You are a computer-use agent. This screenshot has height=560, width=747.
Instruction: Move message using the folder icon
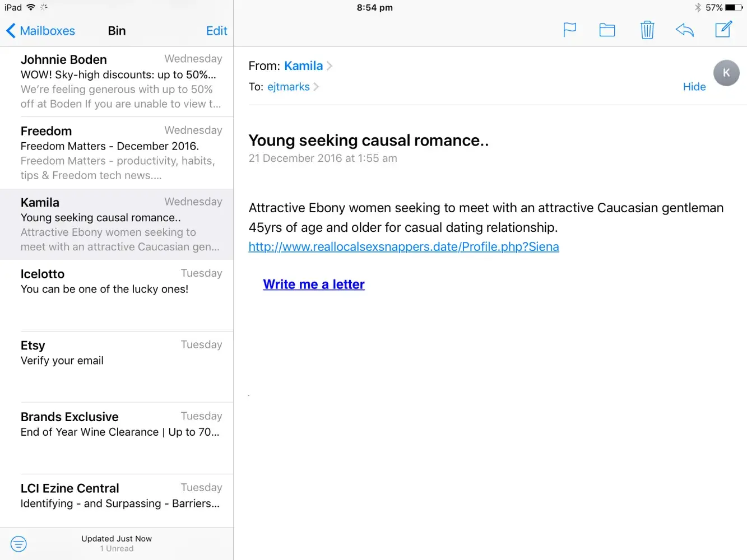(x=607, y=30)
